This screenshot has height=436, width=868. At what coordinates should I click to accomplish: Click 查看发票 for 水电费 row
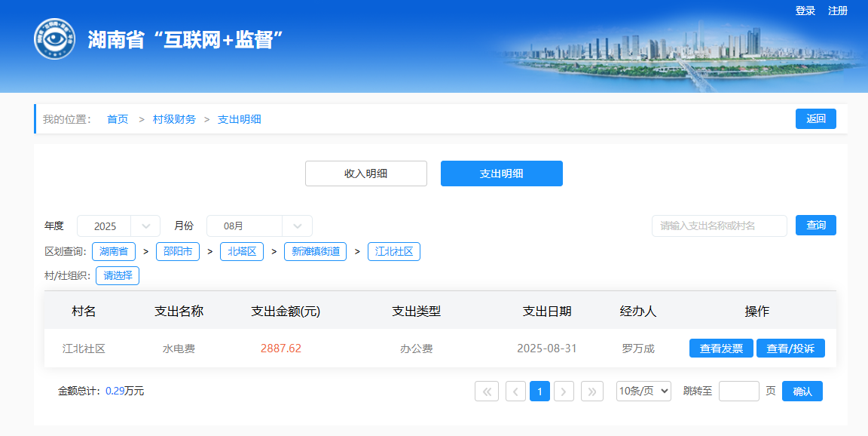721,348
